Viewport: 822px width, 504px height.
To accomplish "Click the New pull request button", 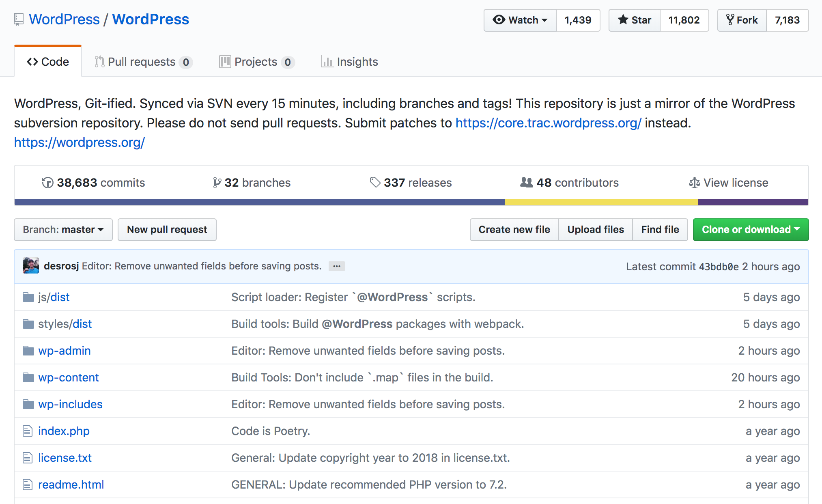I will pos(167,230).
